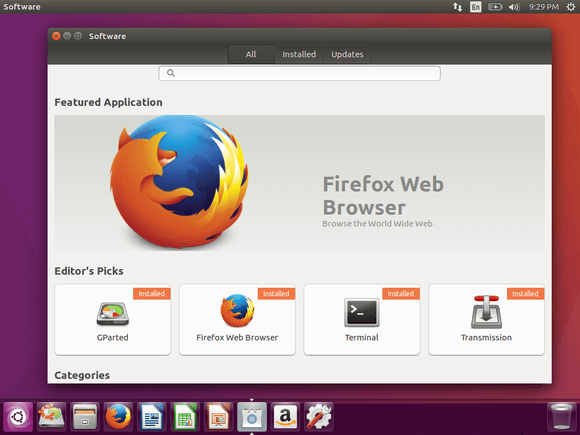Select the Terminal app tile
Image resolution: width=580 pixels, height=435 pixels.
tap(362, 320)
